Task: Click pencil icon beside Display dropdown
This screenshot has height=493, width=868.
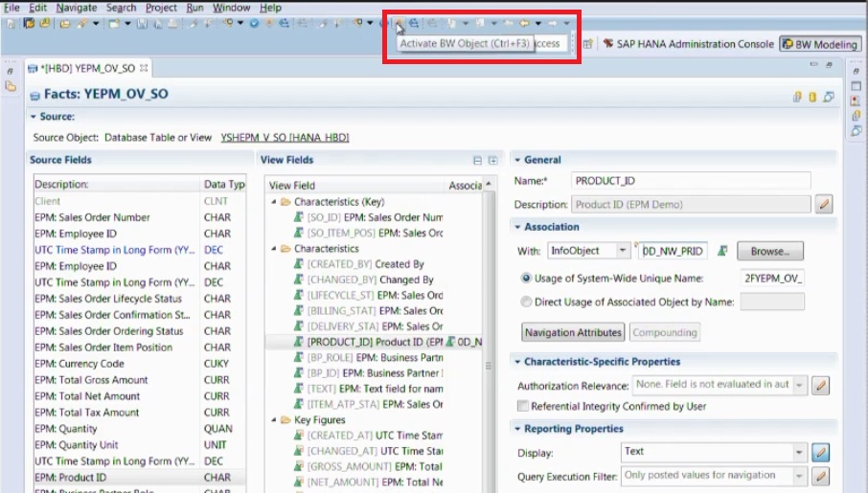Action: coord(820,452)
